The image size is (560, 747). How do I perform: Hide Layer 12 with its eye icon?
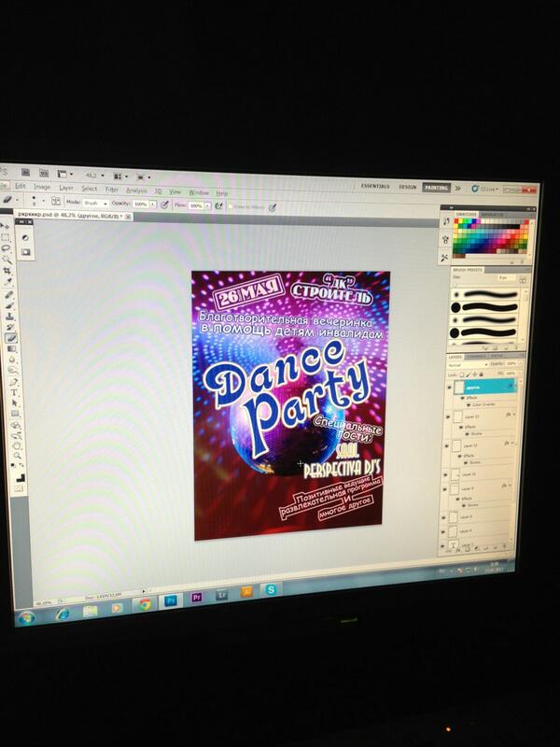coord(446,446)
